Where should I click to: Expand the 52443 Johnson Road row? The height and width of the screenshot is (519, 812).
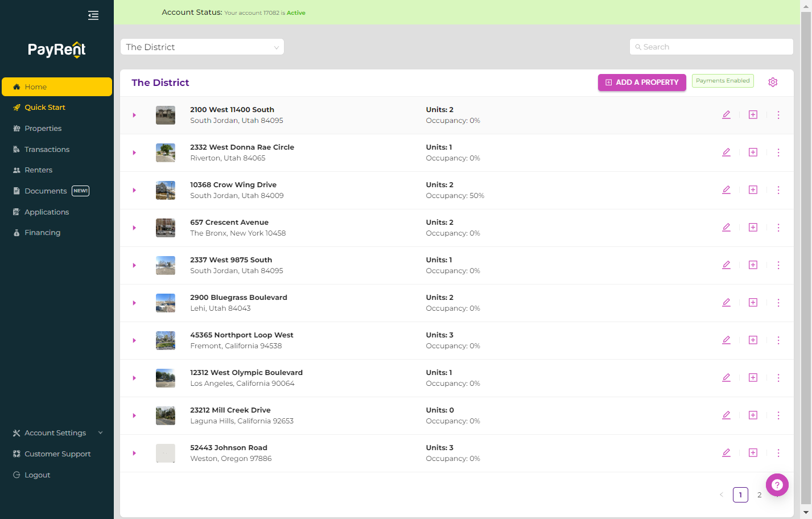pos(134,453)
